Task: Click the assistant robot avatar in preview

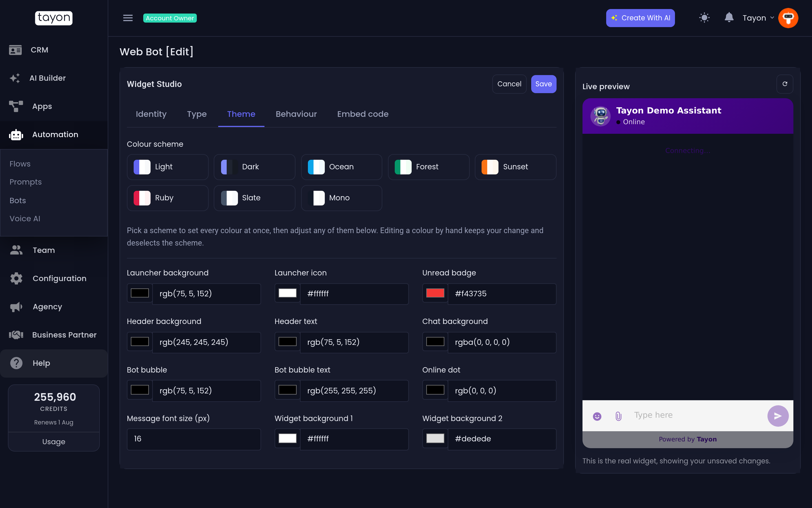Action: 600,116
